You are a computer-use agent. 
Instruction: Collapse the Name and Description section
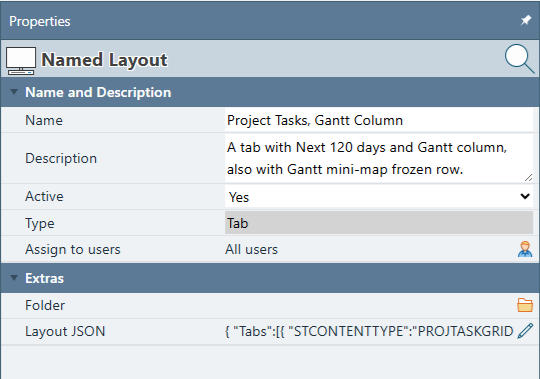coord(14,92)
